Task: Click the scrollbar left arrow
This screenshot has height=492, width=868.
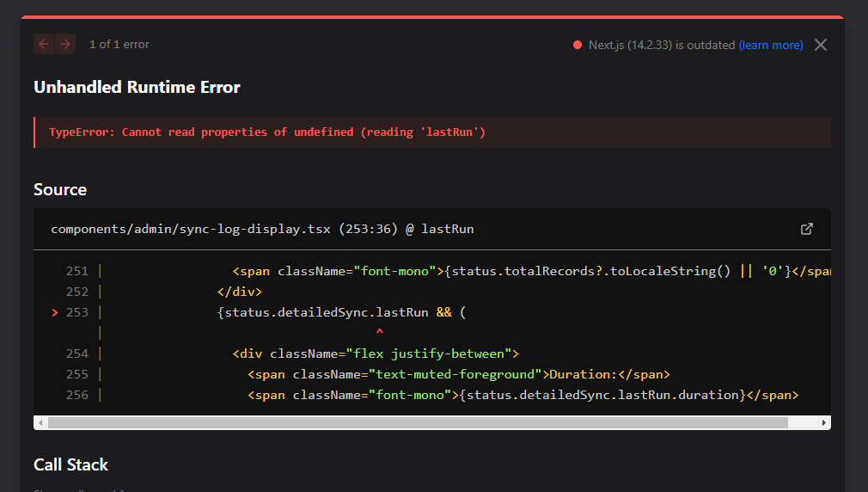Action: [x=40, y=423]
